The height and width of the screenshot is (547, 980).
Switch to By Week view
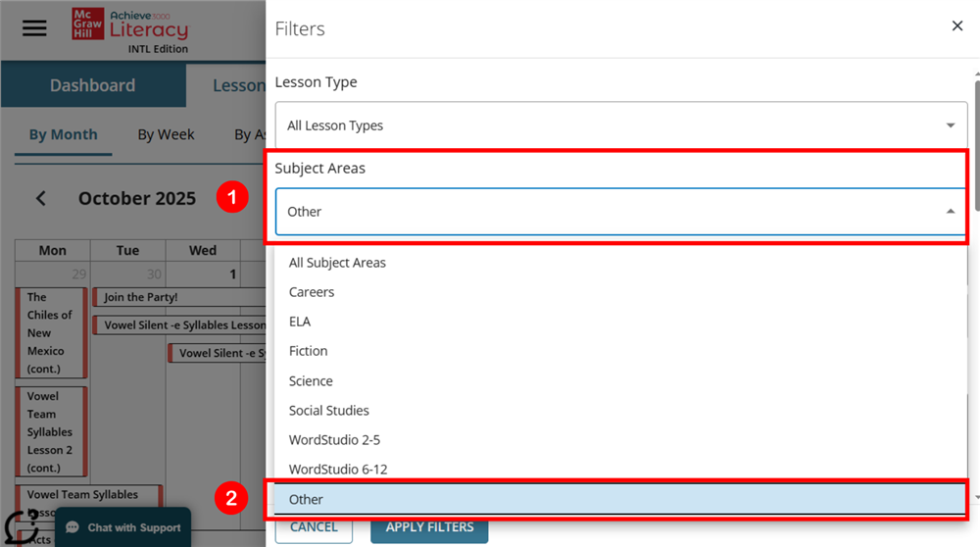[166, 135]
